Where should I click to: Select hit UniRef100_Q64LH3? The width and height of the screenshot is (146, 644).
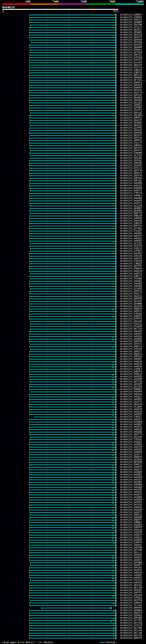pos(131,65)
